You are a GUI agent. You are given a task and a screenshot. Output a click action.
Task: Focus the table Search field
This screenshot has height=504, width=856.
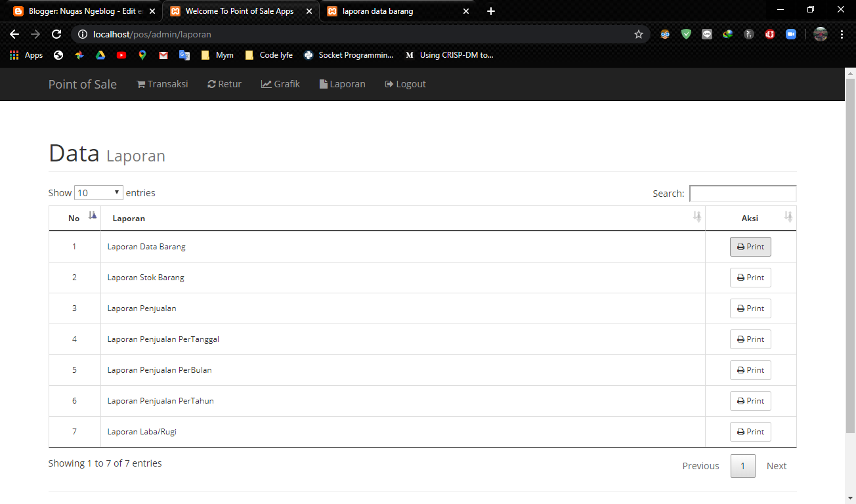tap(742, 194)
